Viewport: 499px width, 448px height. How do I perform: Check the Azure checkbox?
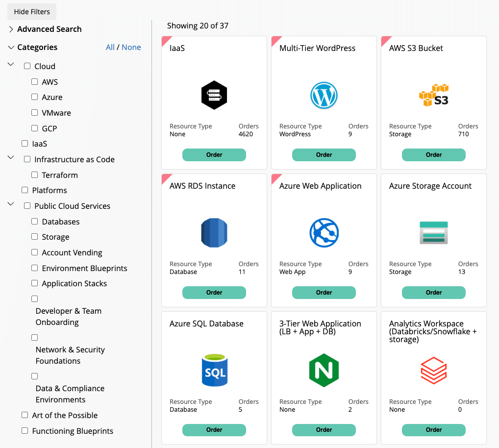point(34,97)
